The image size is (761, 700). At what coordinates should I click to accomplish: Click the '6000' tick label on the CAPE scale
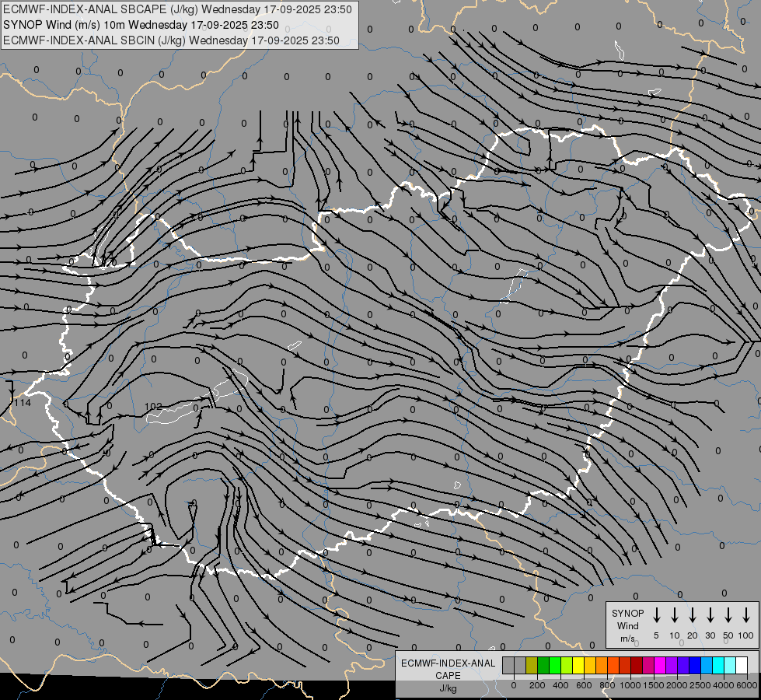click(747, 685)
